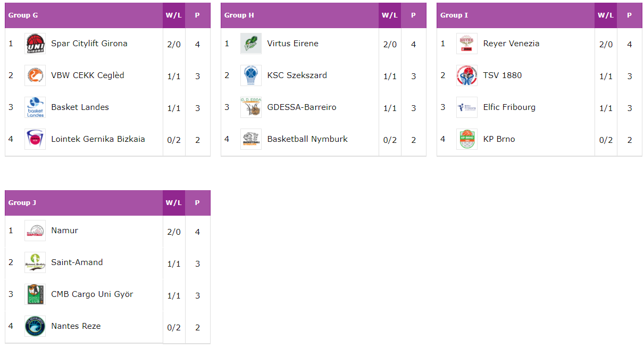Viewport: 644px width, 349px height.
Task: Open the Elfic Fribourg team link
Action: tap(509, 107)
